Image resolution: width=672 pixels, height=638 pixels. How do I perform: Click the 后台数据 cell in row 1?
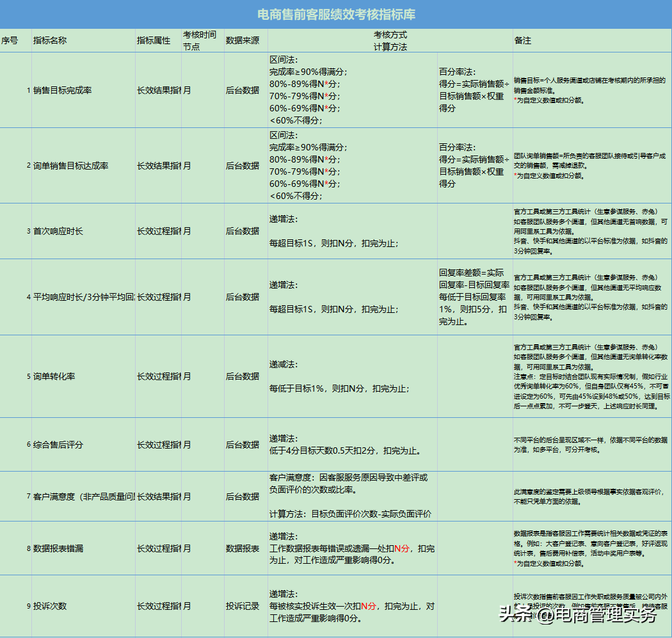pos(243,91)
